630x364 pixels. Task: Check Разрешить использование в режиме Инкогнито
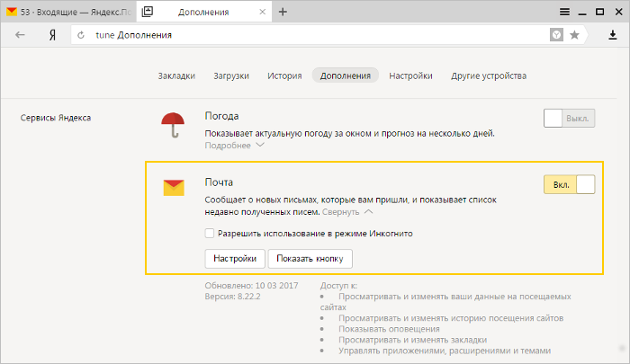(210, 233)
